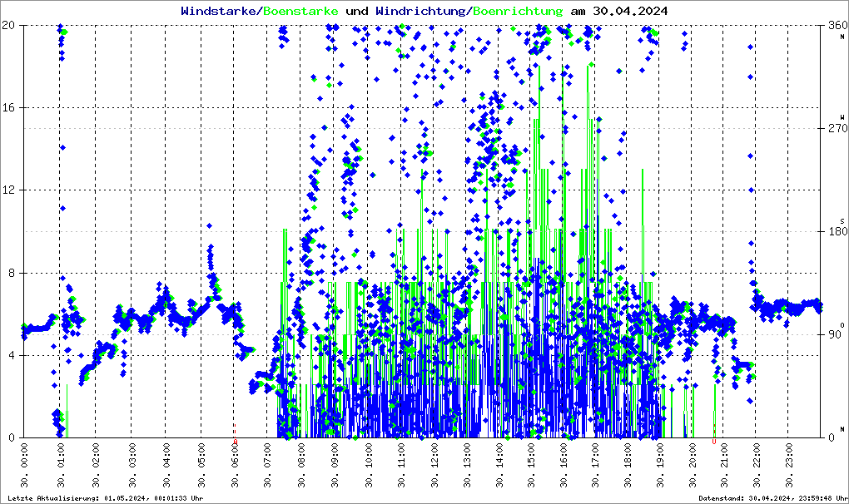Click compass letter O above 90
This screenshot has height=504, width=849.
842,325
